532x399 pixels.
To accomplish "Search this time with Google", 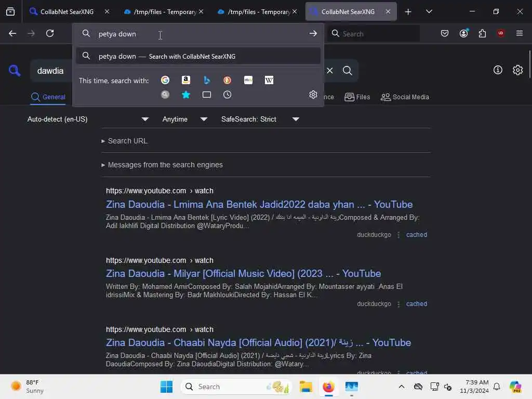I will tap(165, 80).
